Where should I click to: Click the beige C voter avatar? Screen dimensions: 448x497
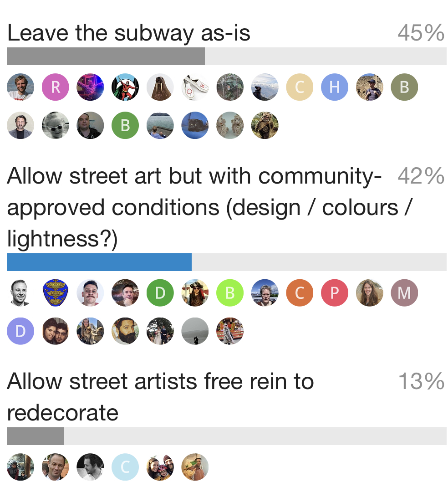tap(300, 87)
